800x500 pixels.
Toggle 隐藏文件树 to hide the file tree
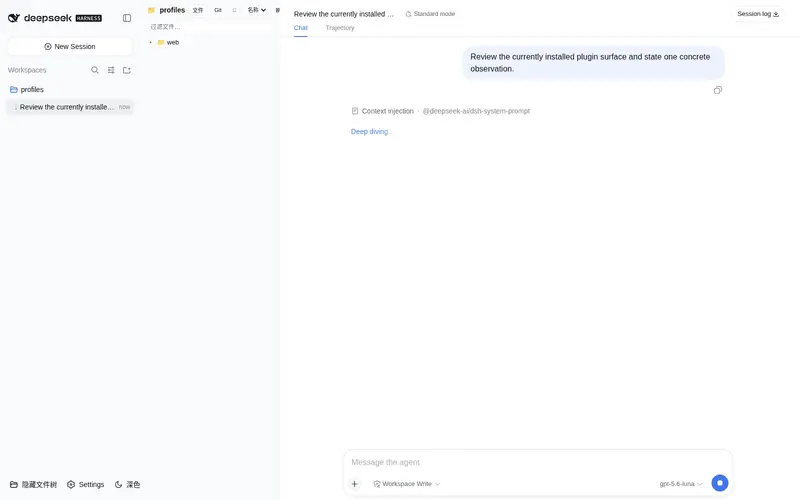(x=34, y=484)
